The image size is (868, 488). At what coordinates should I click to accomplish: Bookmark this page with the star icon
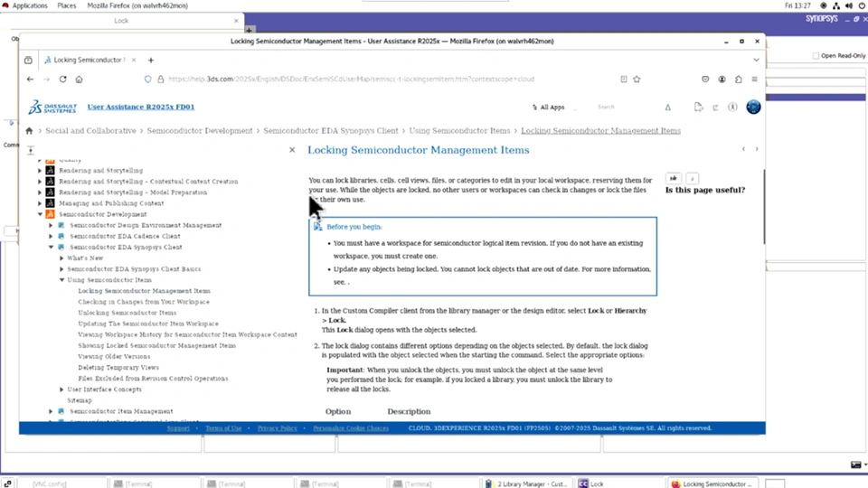coord(637,80)
